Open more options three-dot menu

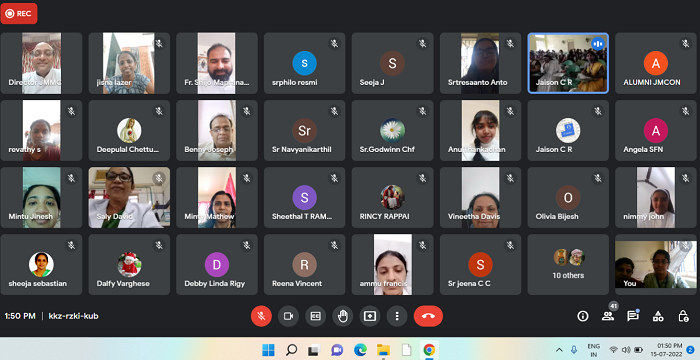coord(397,316)
